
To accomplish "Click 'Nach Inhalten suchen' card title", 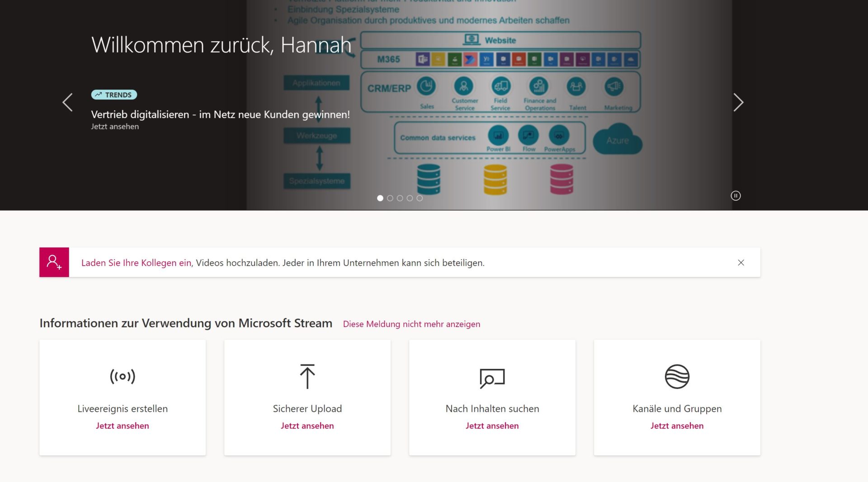I will point(492,409).
